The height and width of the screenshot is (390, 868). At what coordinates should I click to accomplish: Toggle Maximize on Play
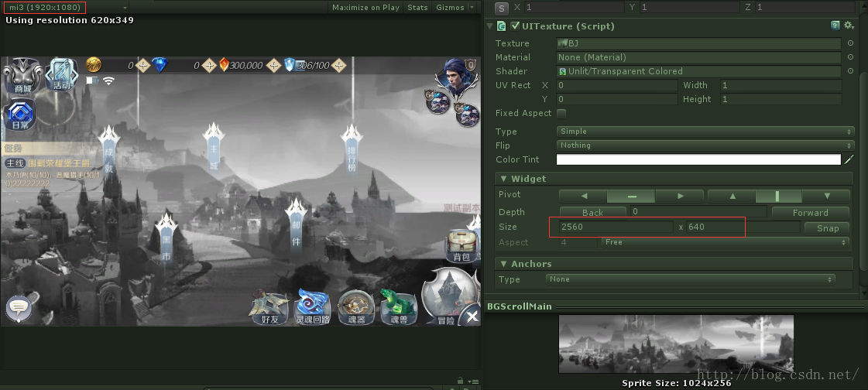365,7
